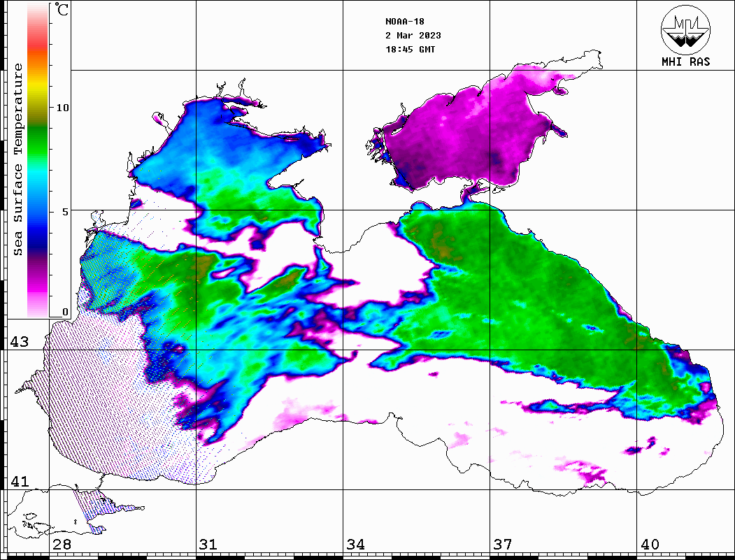
Task: Click the 'Sea Surface Temperature' vertical label
Action: point(17,159)
